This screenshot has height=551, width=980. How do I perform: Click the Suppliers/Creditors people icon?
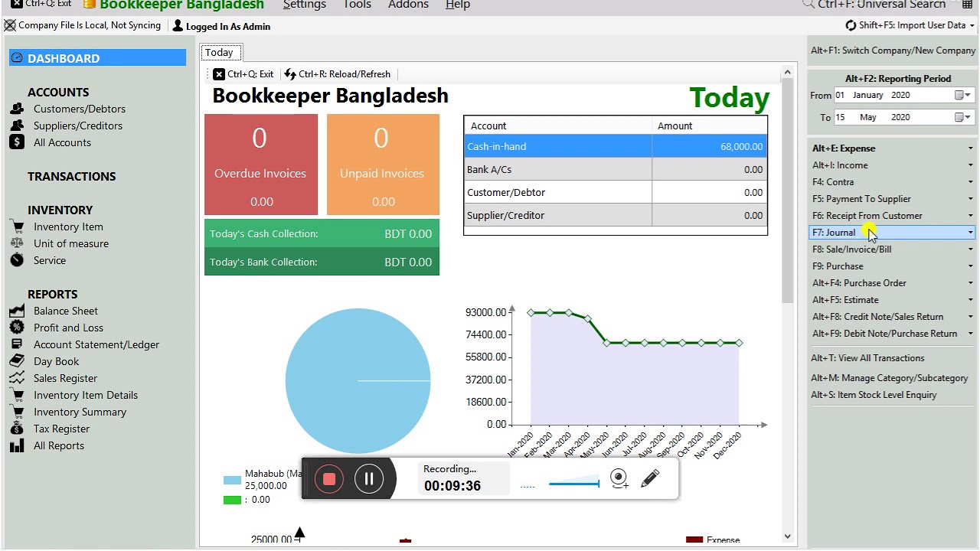point(17,126)
